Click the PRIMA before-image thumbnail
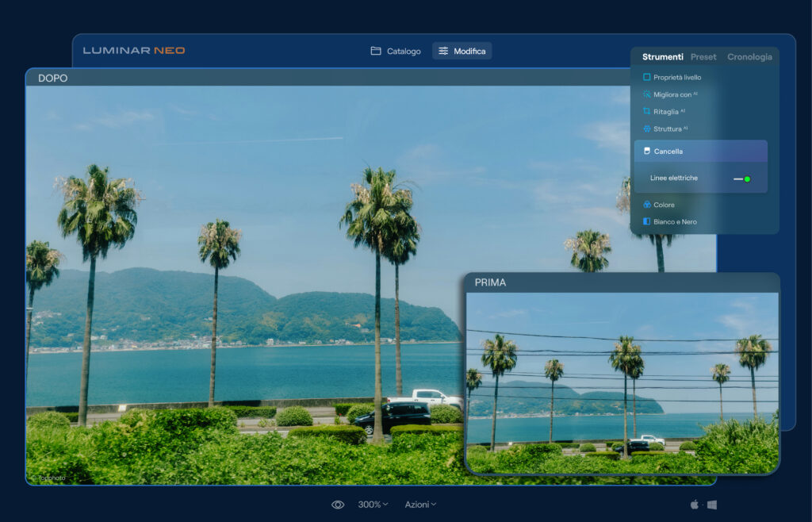 (622, 382)
